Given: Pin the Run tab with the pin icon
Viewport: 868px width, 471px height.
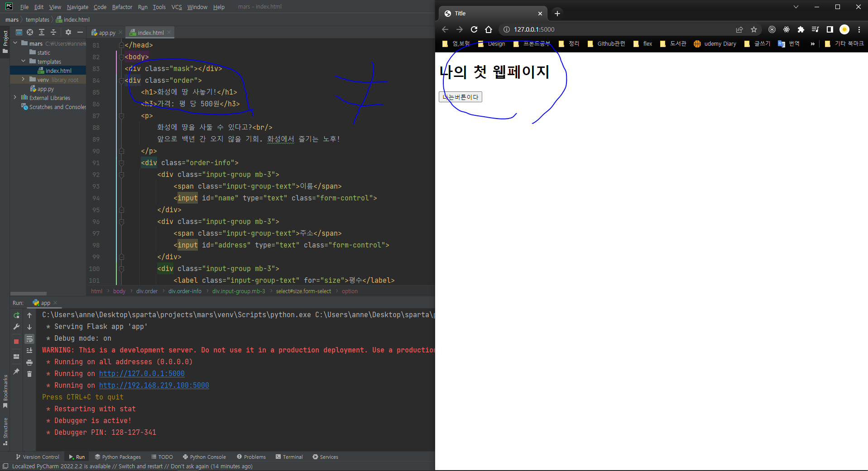Looking at the screenshot, I should coord(16,371).
